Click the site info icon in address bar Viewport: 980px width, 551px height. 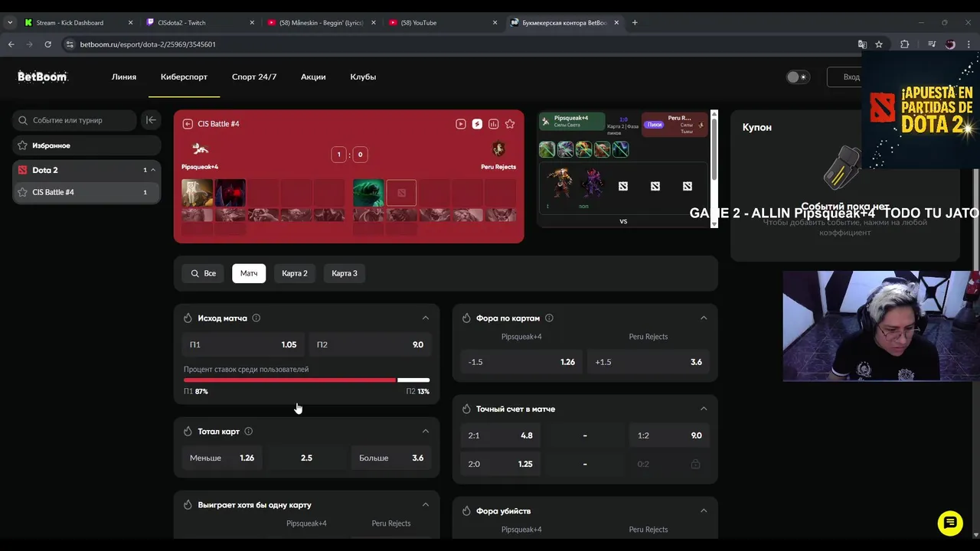pos(70,44)
